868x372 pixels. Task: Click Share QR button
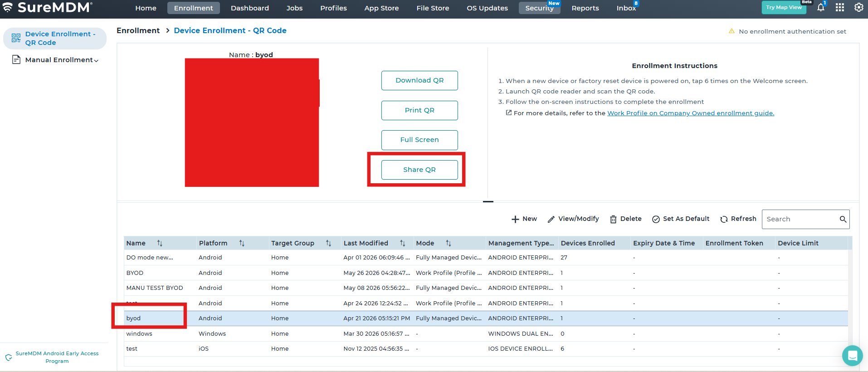(419, 170)
